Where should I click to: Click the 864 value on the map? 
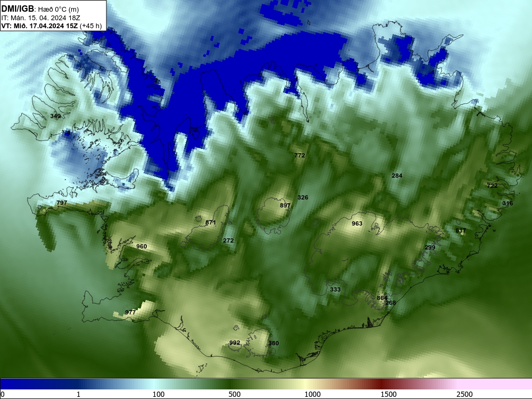pos(382,298)
